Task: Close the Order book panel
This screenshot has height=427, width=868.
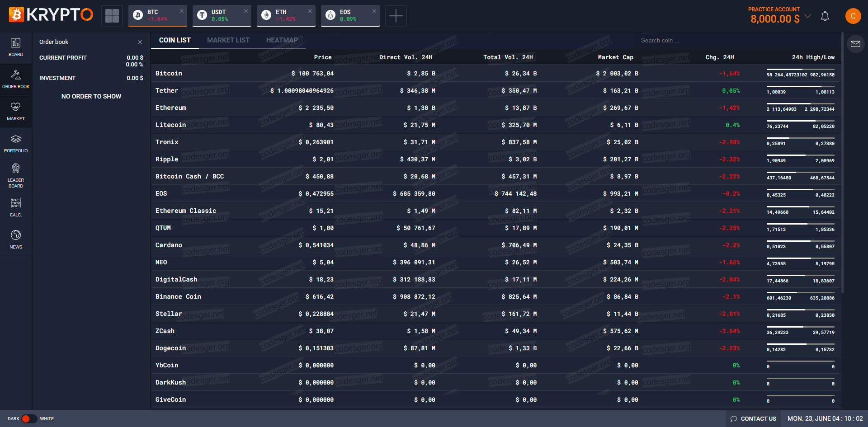Action: click(140, 42)
